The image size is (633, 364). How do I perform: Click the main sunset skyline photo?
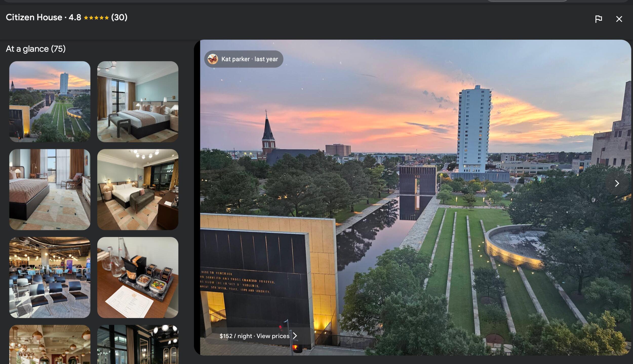pos(415,197)
